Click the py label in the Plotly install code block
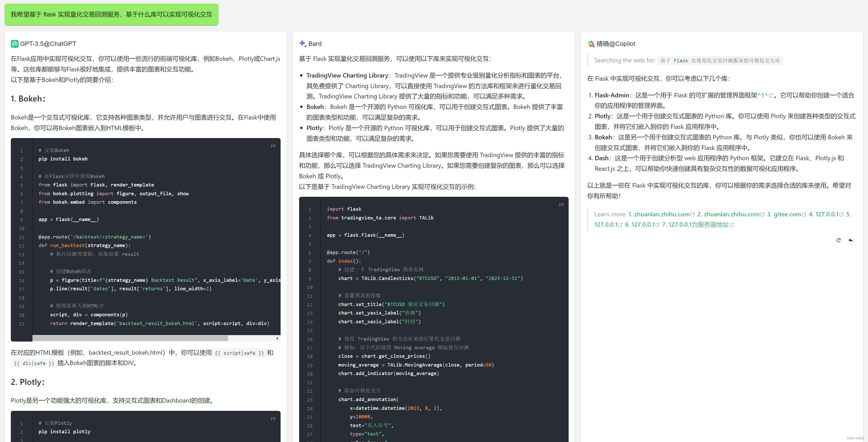The image size is (868, 442). [273, 418]
